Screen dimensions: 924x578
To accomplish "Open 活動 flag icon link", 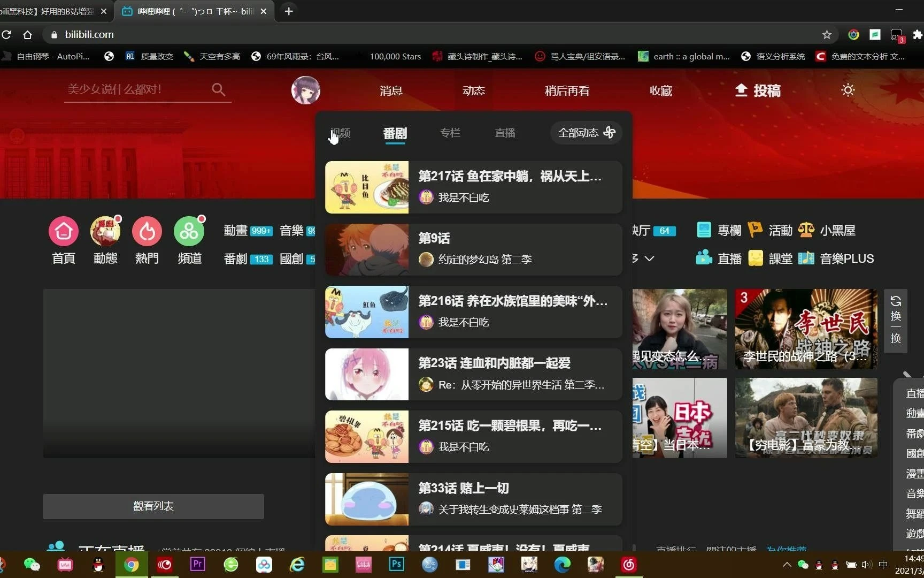I will coord(770,230).
